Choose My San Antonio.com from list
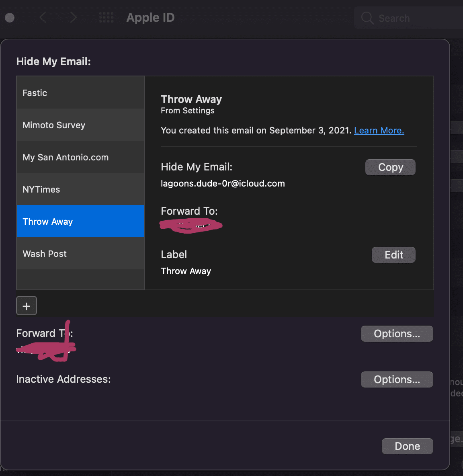Image resolution: width=463 pixels, height=476 pixels. (x=80, y=157)
